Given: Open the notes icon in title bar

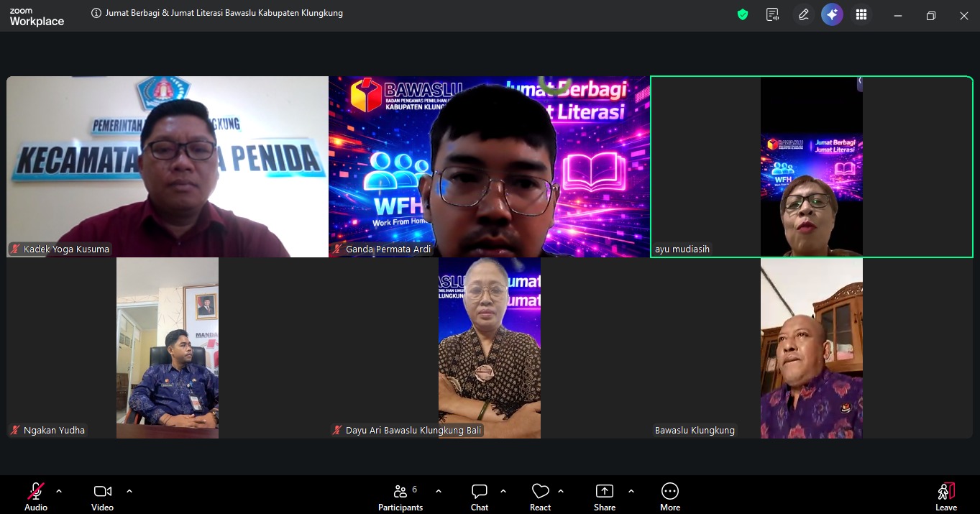Looking at the screenshot, I should pyautogui.click(x=773, y=14).
